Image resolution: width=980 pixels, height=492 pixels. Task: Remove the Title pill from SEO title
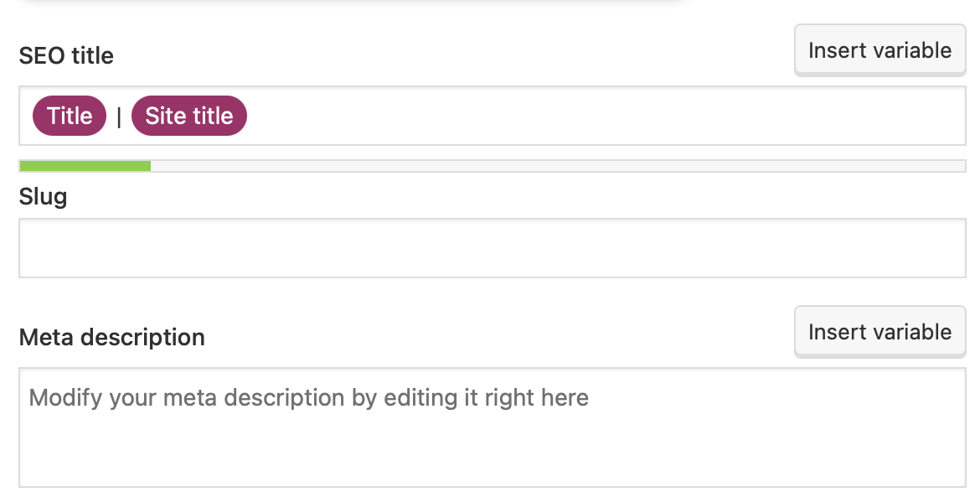click(x=69, y=116)
